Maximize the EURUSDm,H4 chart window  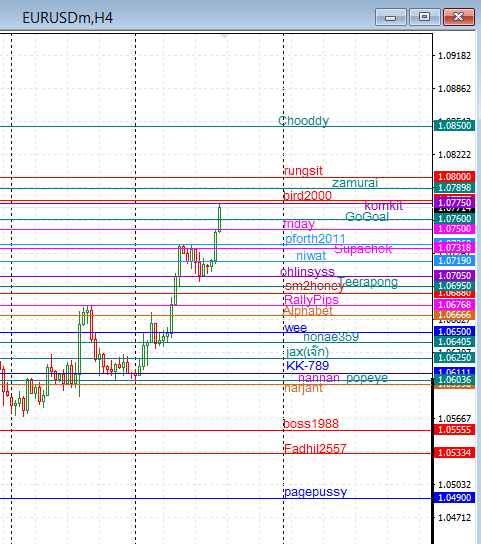424,17
